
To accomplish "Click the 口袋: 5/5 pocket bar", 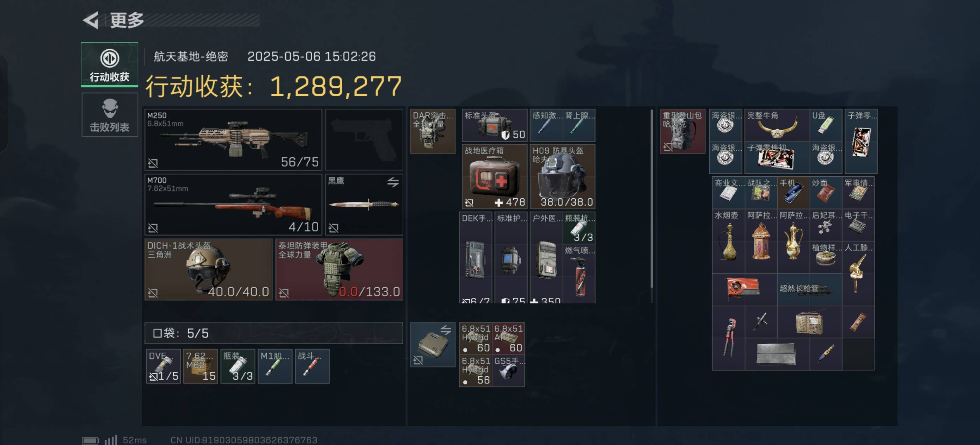I will point(274,333).
